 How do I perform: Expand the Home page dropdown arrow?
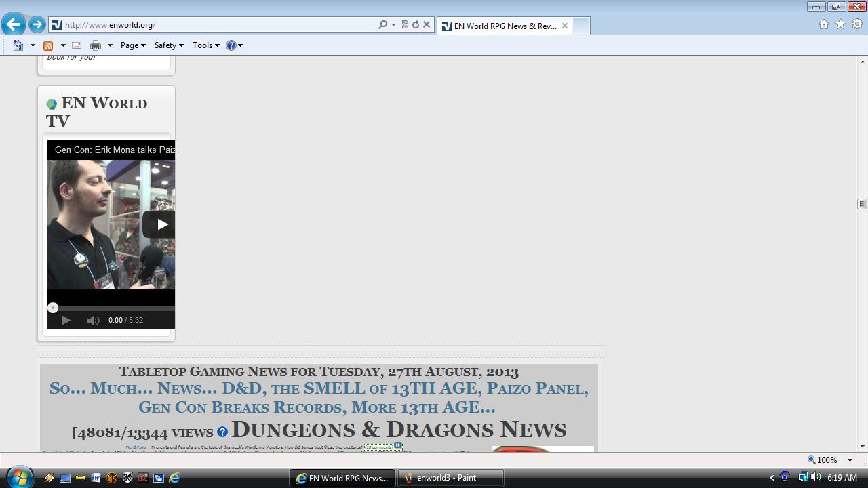[33, 45]
